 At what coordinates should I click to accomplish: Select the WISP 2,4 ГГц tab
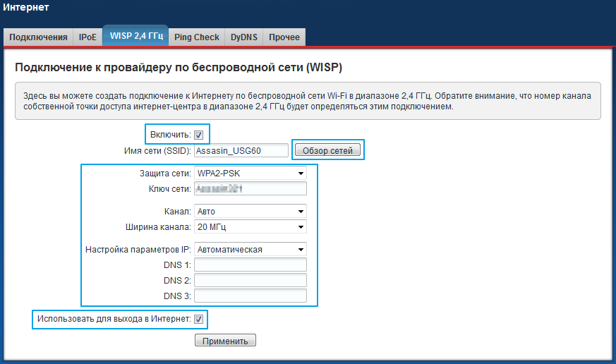tap(135, 36)
